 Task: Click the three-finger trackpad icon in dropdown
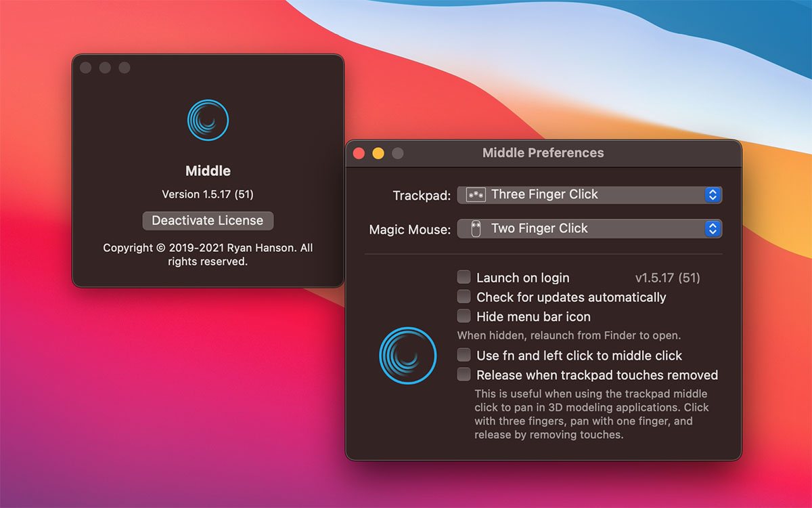[x=476, y=194]
